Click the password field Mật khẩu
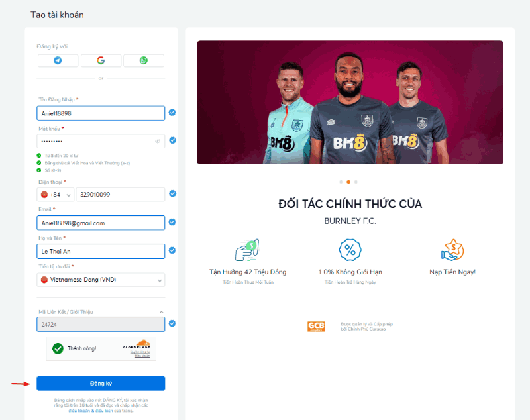The height and width of the screenshot is (420, 530). pyautogui.click(x=101, y=141)
